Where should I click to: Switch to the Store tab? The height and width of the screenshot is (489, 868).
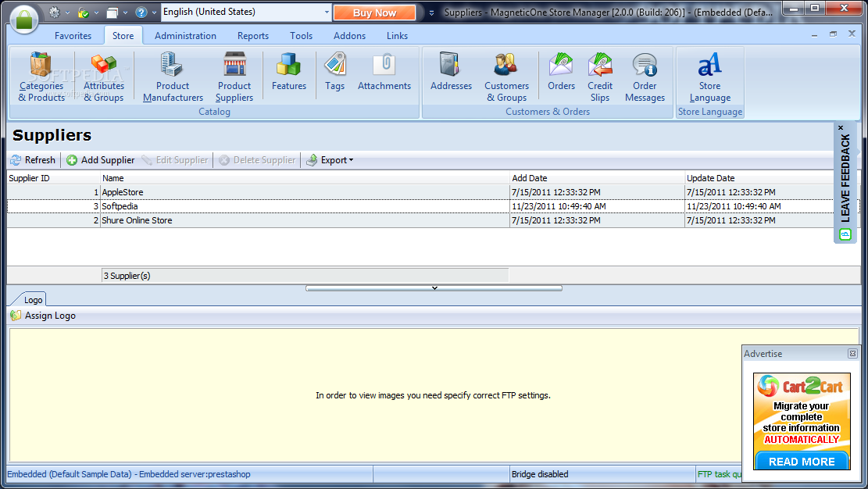tap(123, 35)
